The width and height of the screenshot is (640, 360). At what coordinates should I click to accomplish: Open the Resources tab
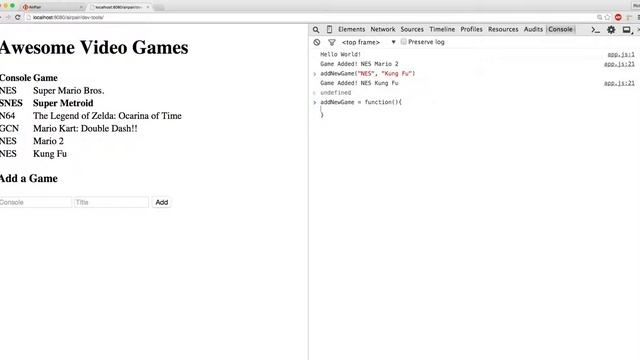click(x=503, y=29)
